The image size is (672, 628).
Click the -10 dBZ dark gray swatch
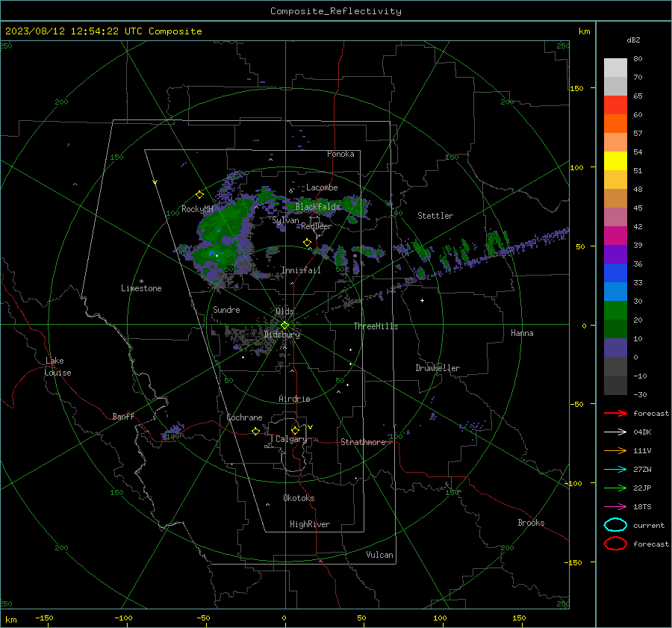(x=615, y=385)
